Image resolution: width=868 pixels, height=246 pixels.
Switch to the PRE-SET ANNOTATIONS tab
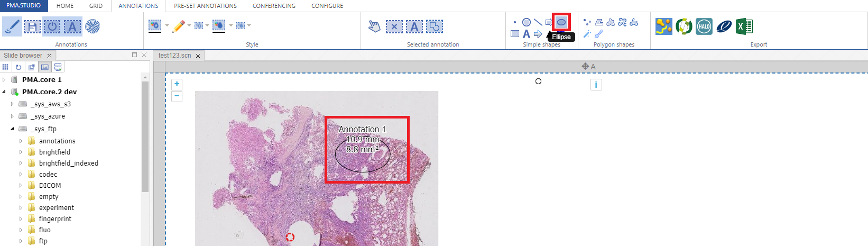(205, 6)
